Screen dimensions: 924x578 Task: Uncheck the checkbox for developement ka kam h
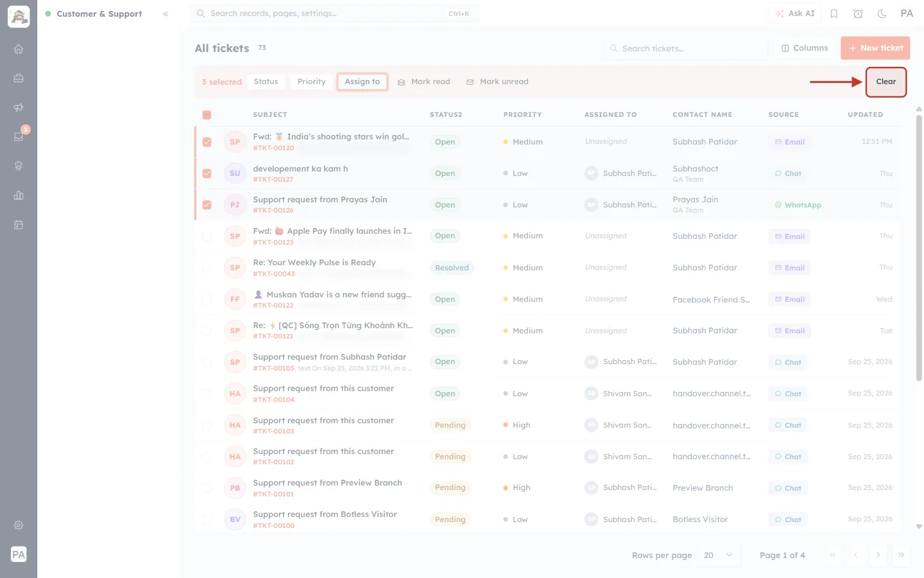coord(207,173)
